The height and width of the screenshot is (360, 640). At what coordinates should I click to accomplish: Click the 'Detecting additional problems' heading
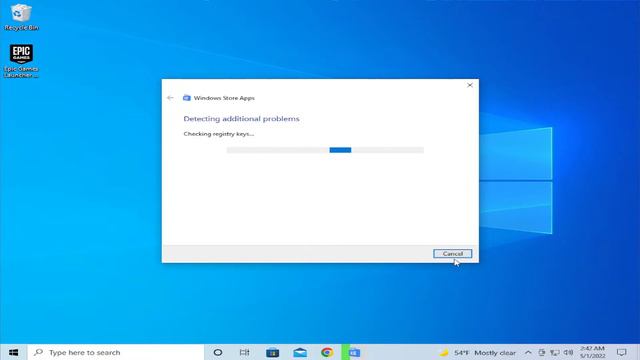[x=241, y=119]
